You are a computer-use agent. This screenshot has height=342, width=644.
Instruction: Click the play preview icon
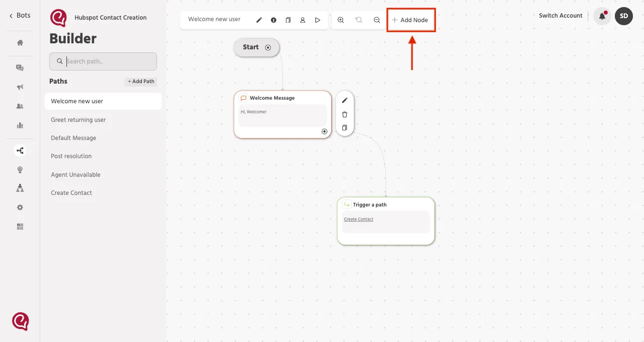click(x=317, y=20)
